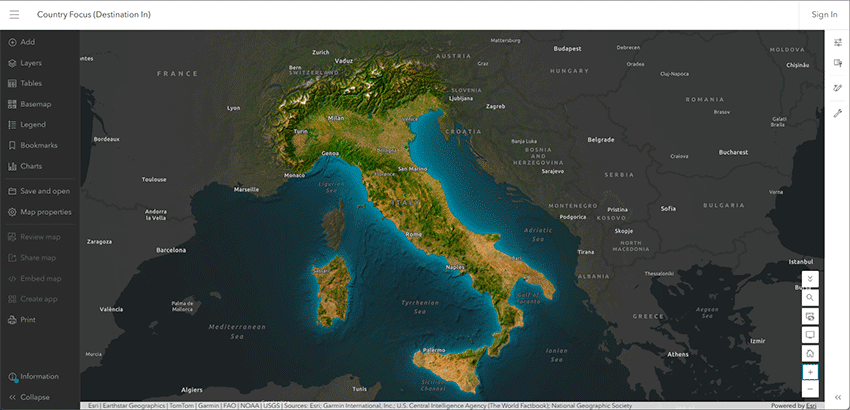Click the Milan label on map
Image resolution: width=850 pixels, height=410 pixels.
[x=336, y=118]
